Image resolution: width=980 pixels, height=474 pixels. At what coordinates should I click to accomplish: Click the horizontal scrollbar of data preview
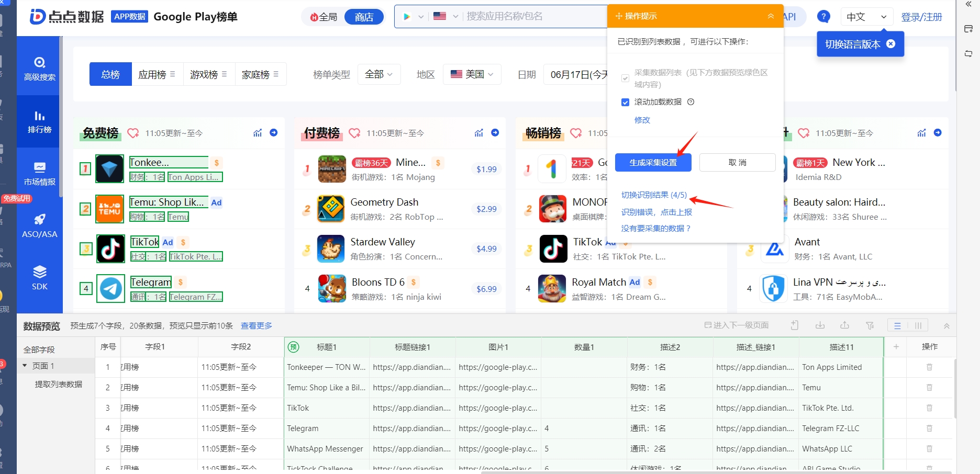[x=716, y=472]
